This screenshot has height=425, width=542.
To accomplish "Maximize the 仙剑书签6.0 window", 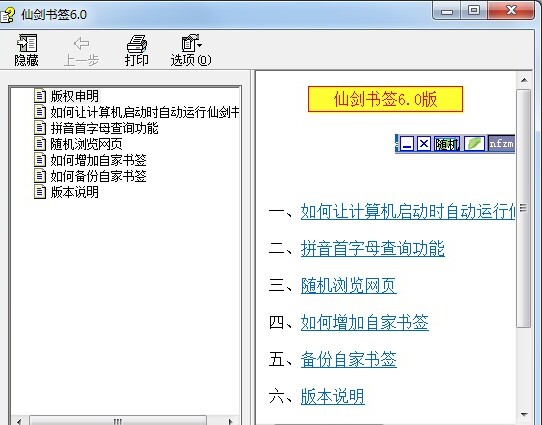I will tap(474, 11).
